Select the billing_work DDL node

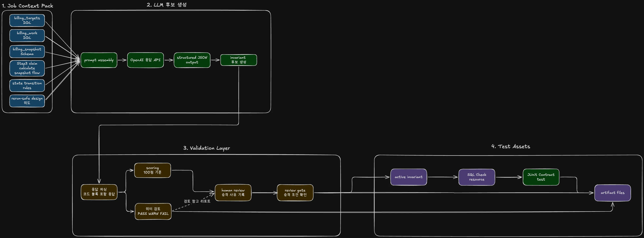[27, 35]
